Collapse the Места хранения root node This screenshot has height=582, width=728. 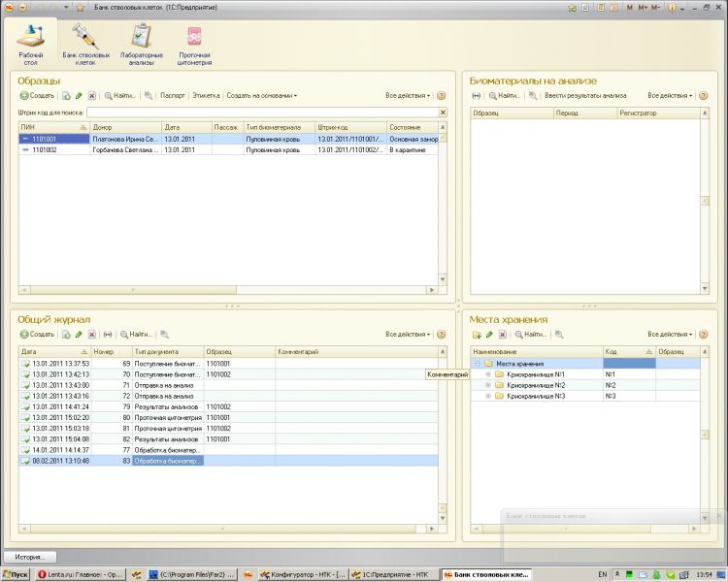478,364
